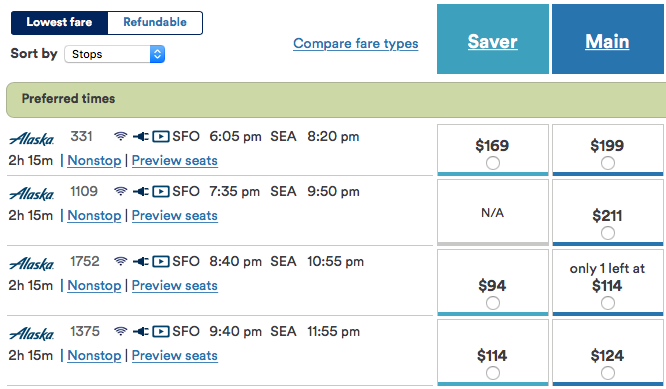
Task: Select the Lowest fare tab
Action: point(59,23)
